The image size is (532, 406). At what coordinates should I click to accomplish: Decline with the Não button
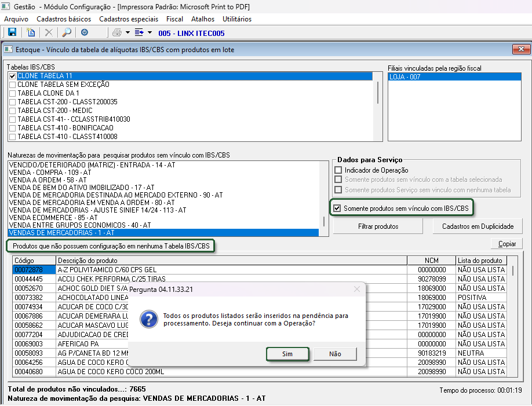335,354
